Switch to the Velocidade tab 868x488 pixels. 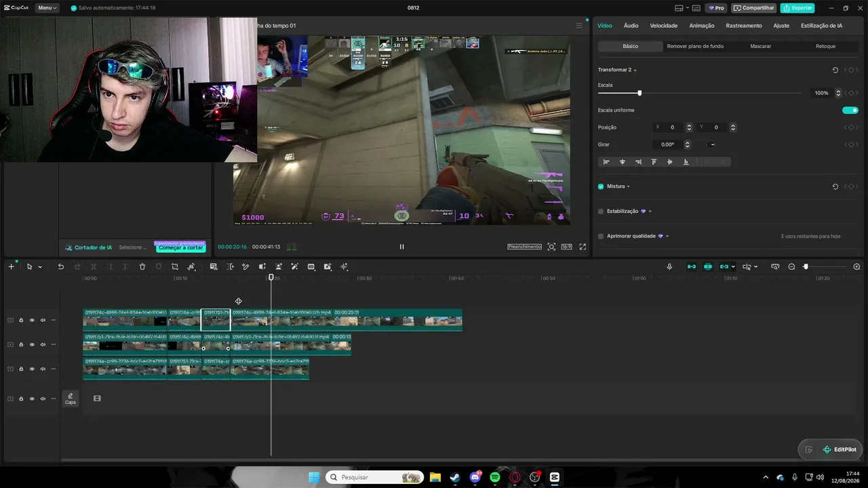coord(664,26)
